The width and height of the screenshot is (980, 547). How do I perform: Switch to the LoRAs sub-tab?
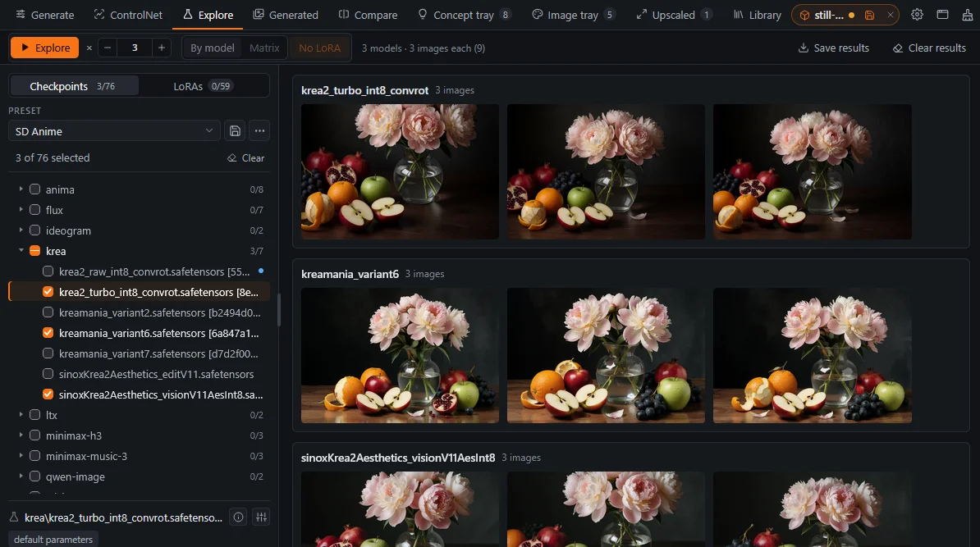pos(203,86)
